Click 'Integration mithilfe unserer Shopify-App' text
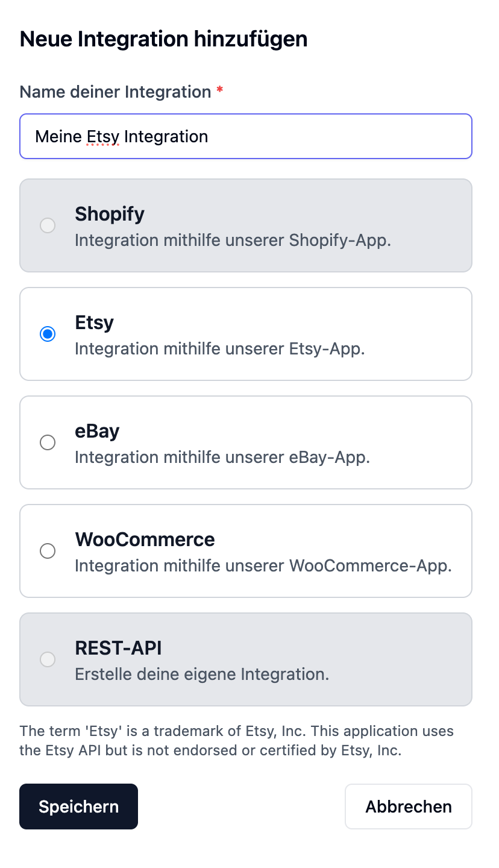This screenshot has width=499, height=868. [x=233, y=241]
